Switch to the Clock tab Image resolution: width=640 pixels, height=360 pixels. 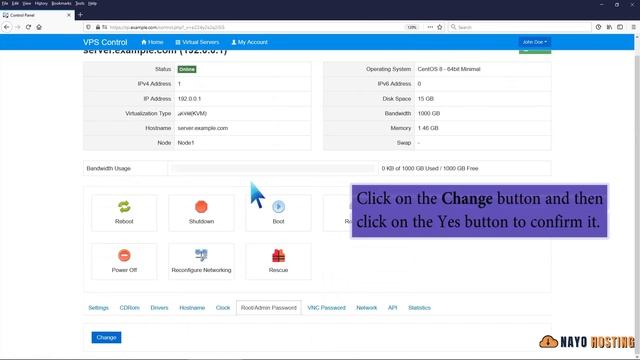223,308
